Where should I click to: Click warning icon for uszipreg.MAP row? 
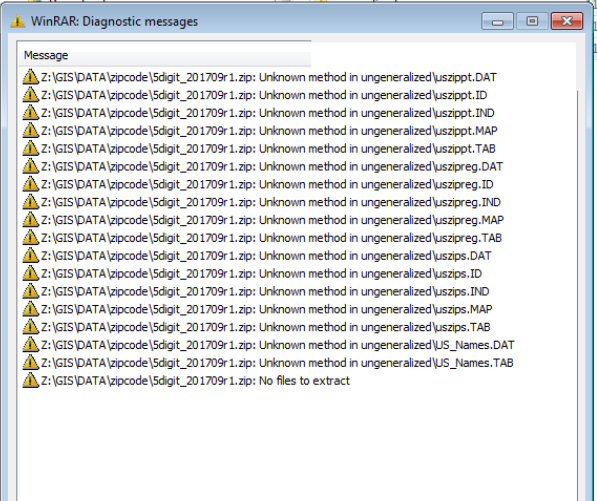[x=30, y=220]
